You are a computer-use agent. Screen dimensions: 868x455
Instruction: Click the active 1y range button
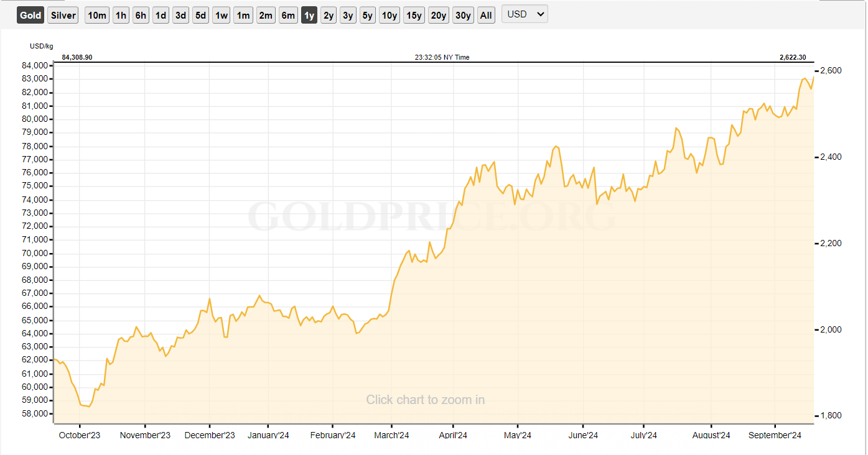[309, 15]
